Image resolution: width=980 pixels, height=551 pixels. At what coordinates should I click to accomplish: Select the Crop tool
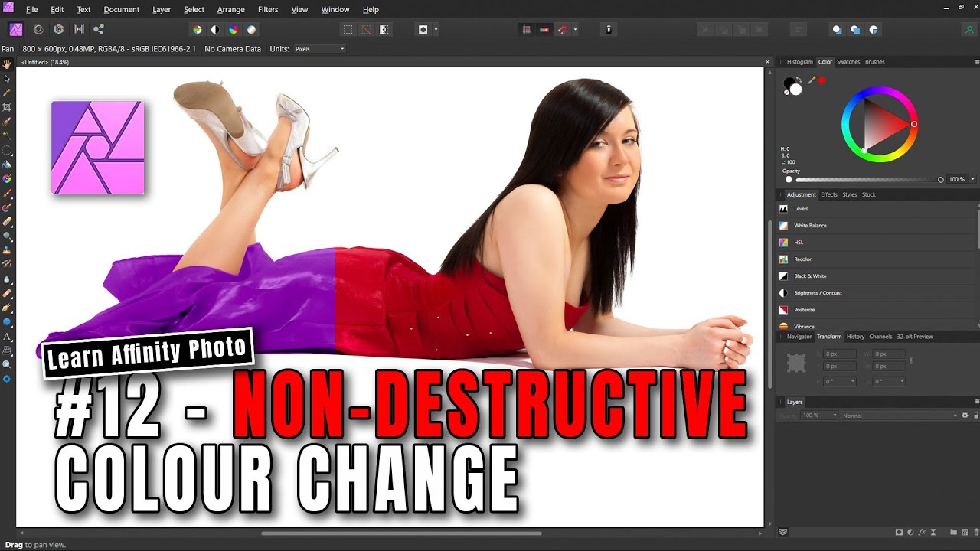(7, 107)
